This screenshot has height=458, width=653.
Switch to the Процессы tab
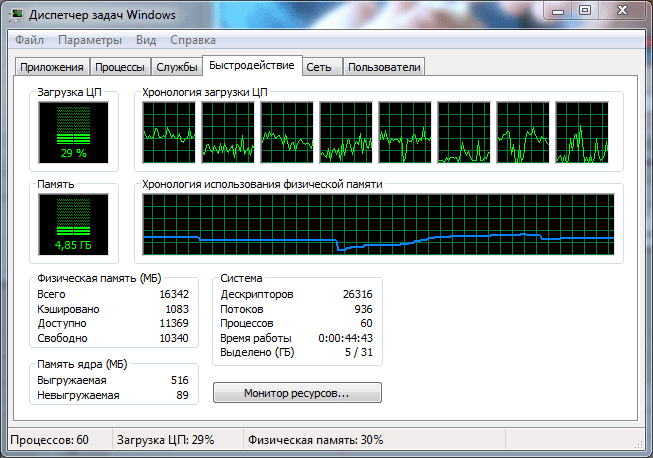point(120,67)
